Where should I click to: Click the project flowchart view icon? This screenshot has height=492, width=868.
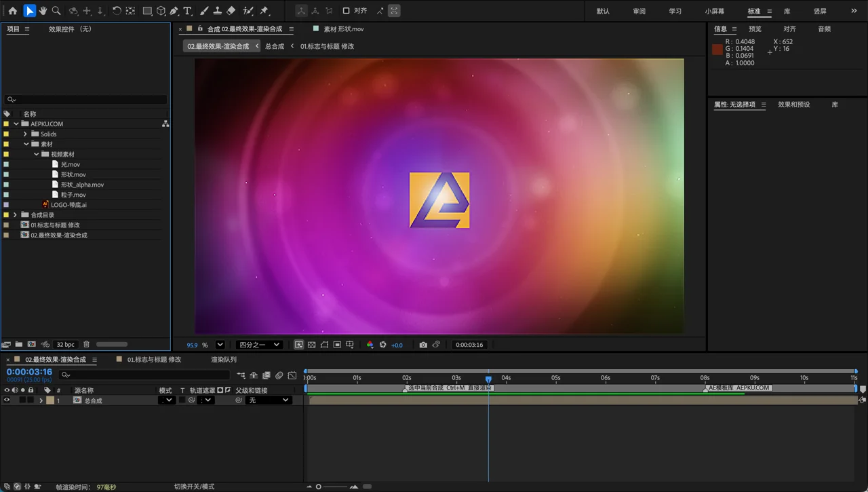165,124
